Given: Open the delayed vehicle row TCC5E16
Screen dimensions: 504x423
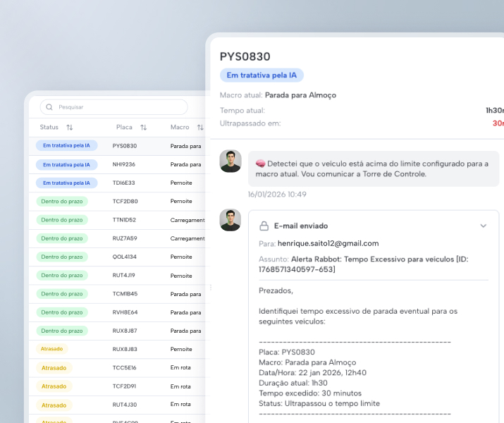Looking at the screenshot, I should point(125,367).
